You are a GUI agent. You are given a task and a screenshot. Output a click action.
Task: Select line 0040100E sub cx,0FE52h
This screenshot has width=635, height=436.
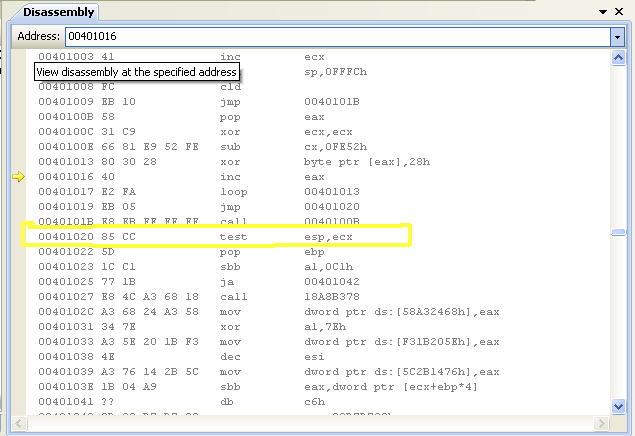pos(202,147)
